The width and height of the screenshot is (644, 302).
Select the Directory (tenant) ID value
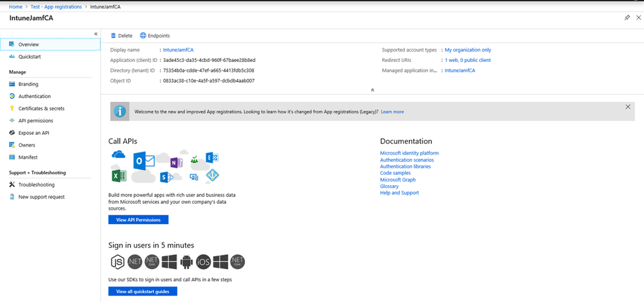coord(209,70)
